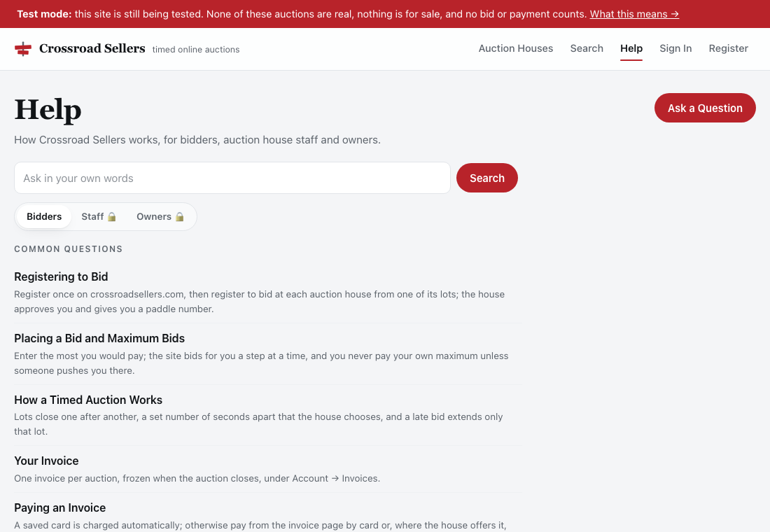The image size is (770, 532).
Task: Open the Register nav link
Action: (x=728, y=48)
